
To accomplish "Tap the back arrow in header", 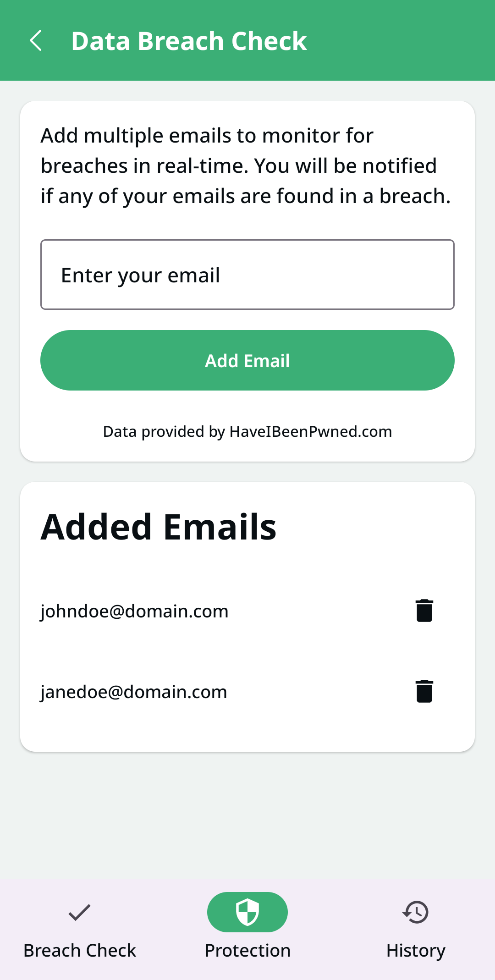I will pos(36,41).
